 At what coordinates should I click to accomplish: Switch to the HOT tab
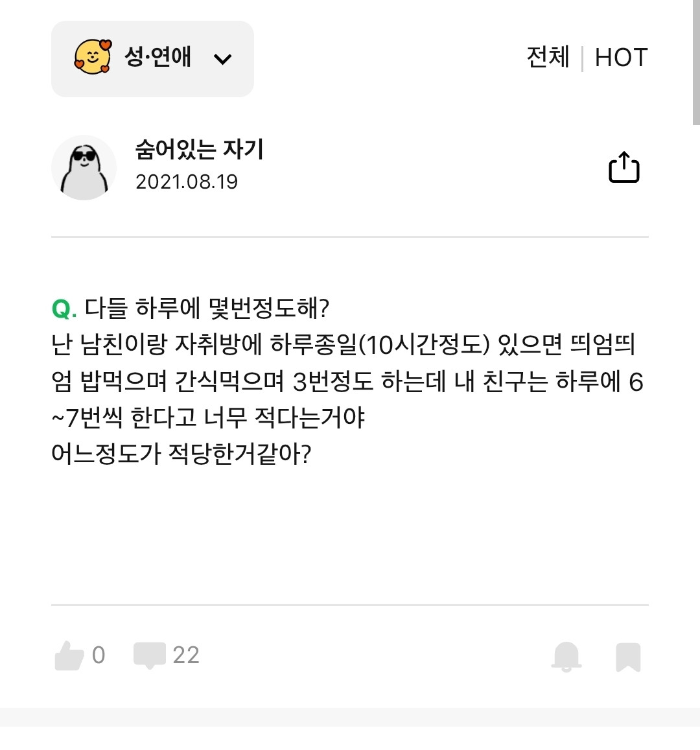pos(621,58)
